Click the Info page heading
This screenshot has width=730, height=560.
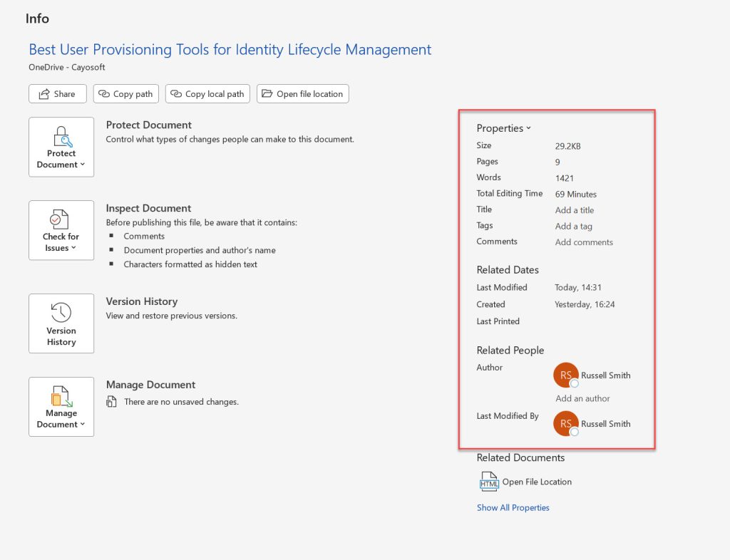coord(37,19)
